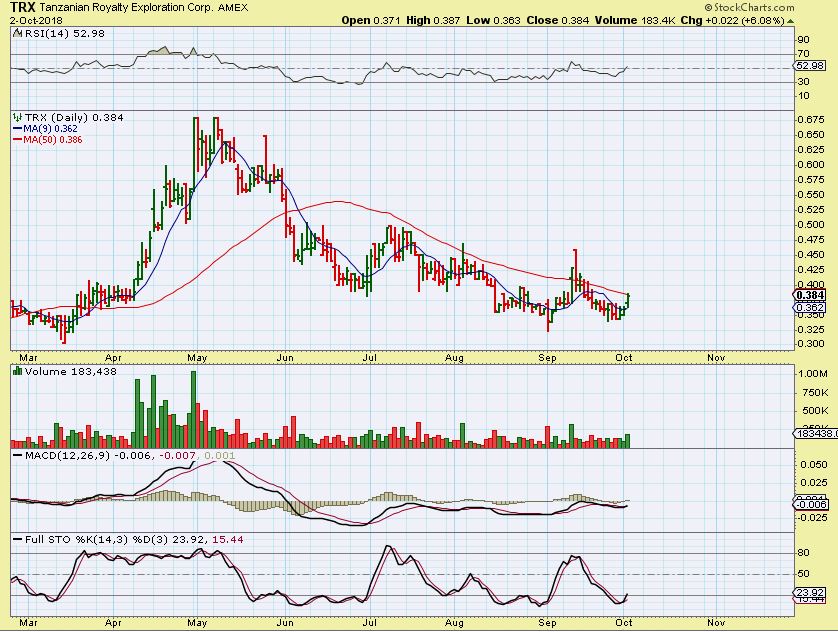This screenshot has height=632, width=838.
Task: Click the 23.92 stochastic value tag
Action: (810, 592)
